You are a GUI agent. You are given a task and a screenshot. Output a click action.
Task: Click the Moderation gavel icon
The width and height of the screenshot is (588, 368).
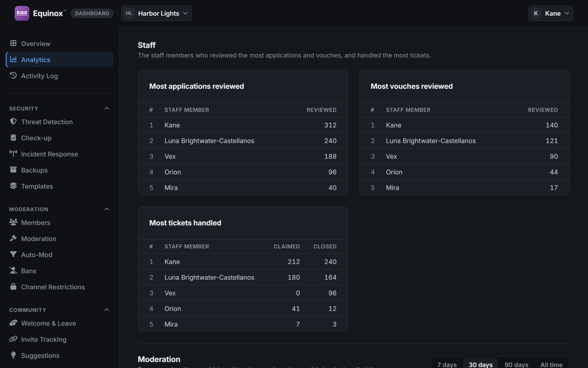(13, 238)
